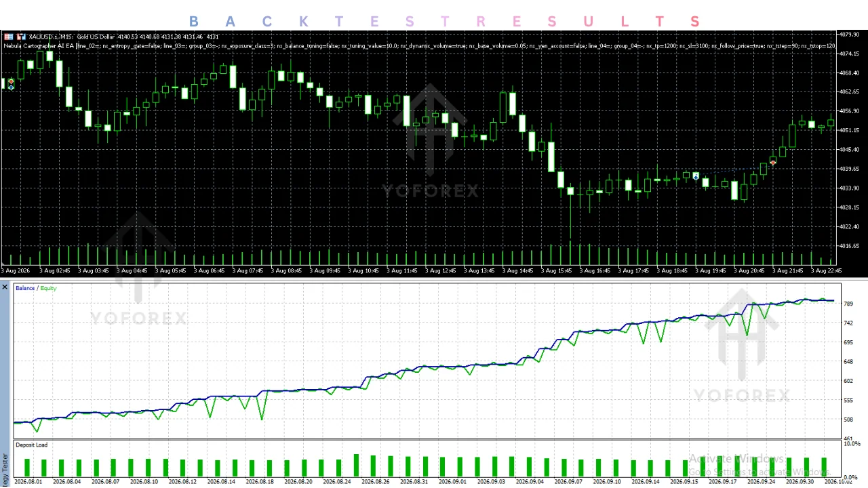Click the 4079.90 price axis label

pos(849,34)
